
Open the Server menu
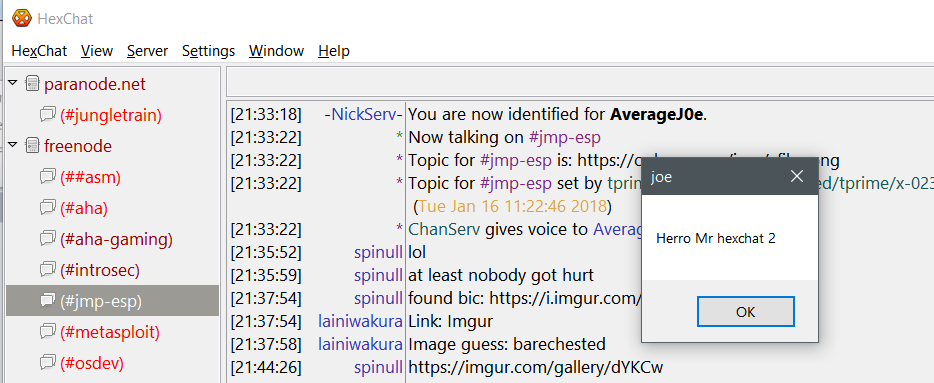point(148,51)
